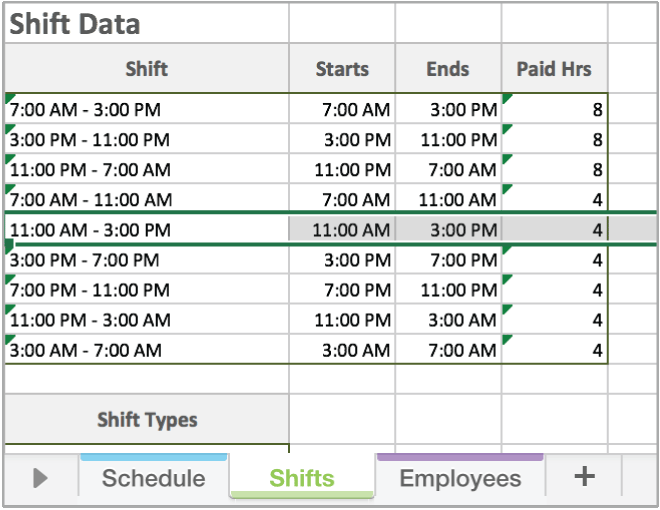The height and width of the screenshot is (510, 660).
Task: Click the Ends column header cell
Action: pyautogui.click(x=447, y=69)
